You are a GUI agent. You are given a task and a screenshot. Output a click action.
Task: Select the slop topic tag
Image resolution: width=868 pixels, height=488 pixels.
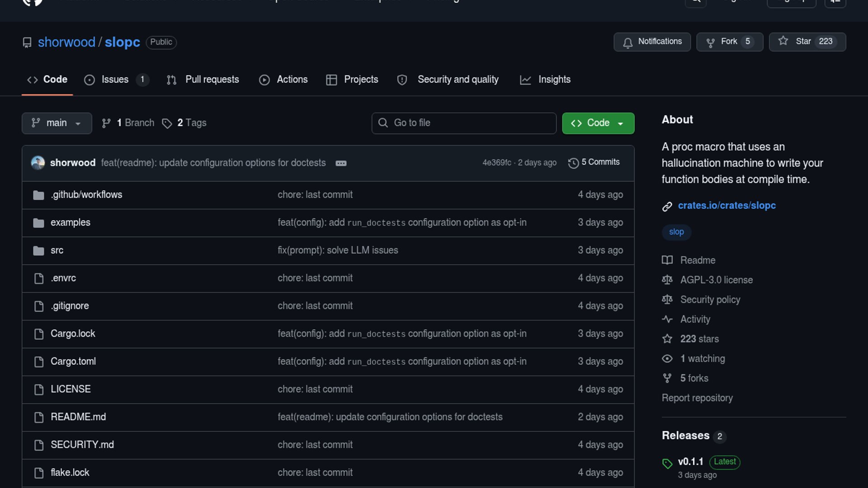676,232
